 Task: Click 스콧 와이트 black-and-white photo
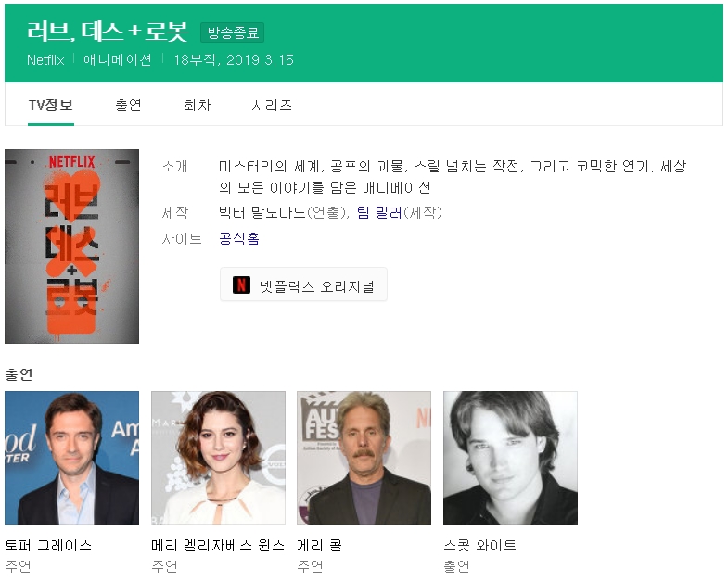[x=510, y=458]
